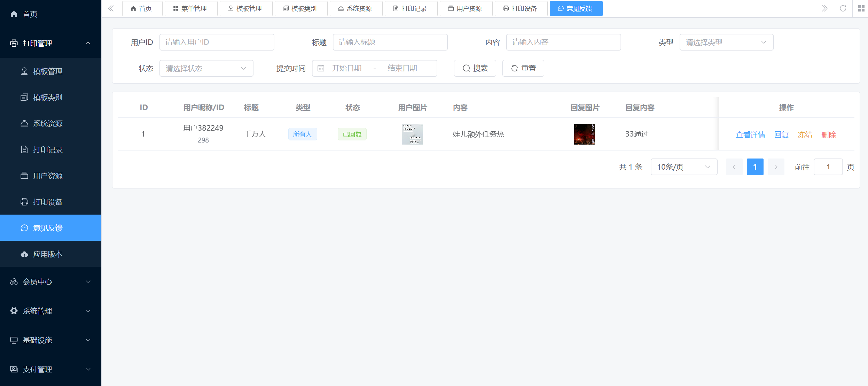Viewport: 868px width, 386px height.
Task: Open the 类型 type dropdown
Action: coord(727,42)
